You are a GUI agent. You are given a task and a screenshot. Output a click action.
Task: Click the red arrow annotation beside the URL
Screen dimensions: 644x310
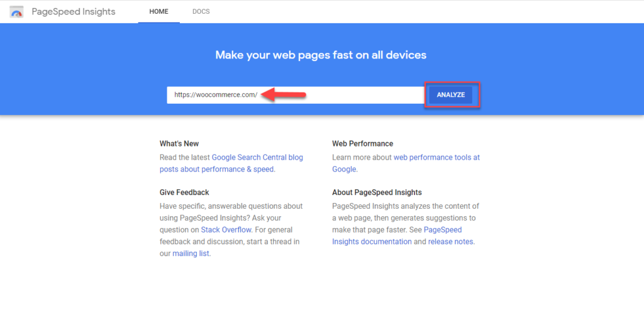point(284,95)
